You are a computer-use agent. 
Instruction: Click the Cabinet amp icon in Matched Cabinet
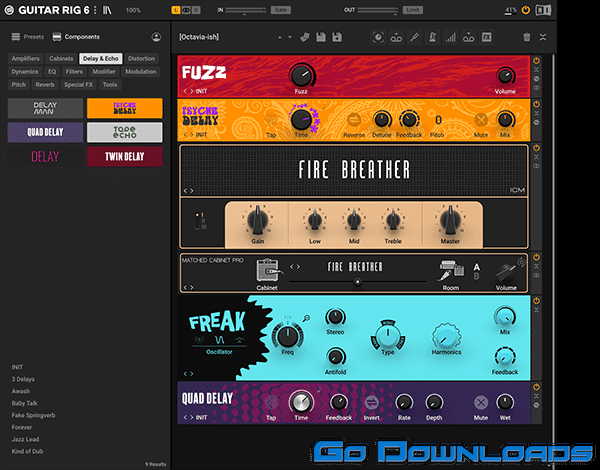pyautogui.click(x=268, y=269)
